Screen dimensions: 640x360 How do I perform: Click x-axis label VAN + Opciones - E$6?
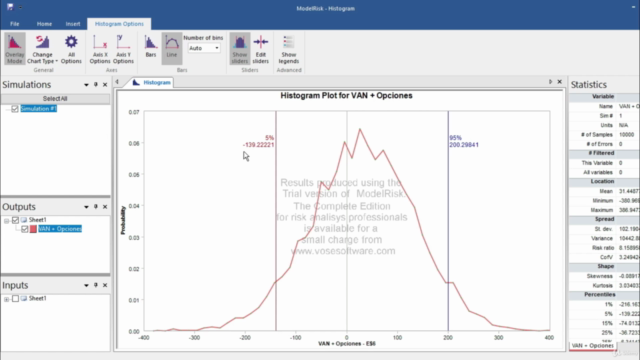[347, 344]
